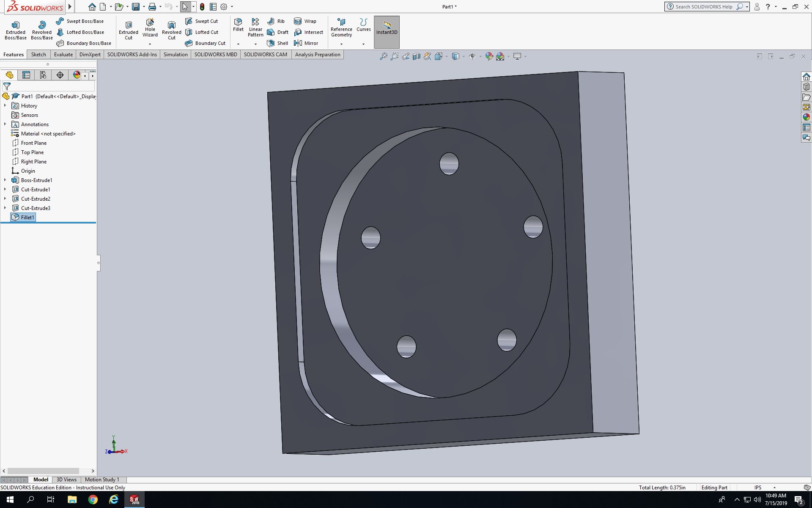This screenshot has height=508, width=812.
Task: Click the Search SOLIDWORKS Help field
Action: tap(703, 7)
